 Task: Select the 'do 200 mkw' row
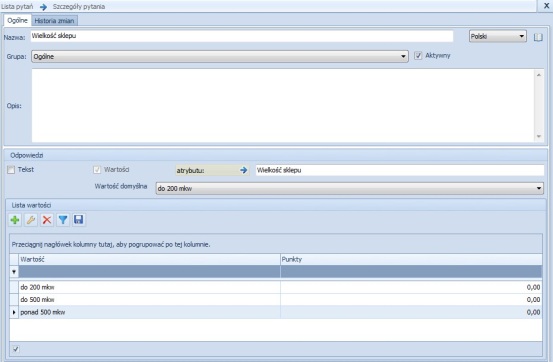(x=276, y=287)
